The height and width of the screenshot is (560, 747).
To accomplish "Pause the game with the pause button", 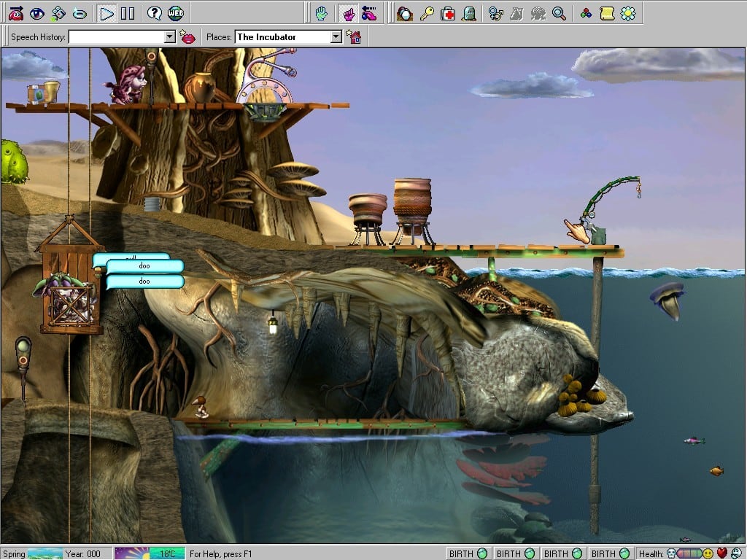I will coord(128,12).
